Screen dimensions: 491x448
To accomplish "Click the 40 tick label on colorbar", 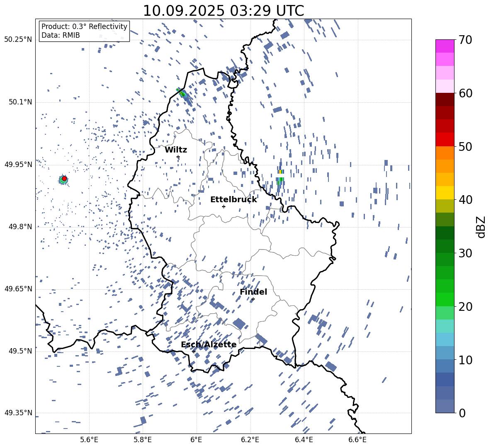I will (x=465, y=200).
